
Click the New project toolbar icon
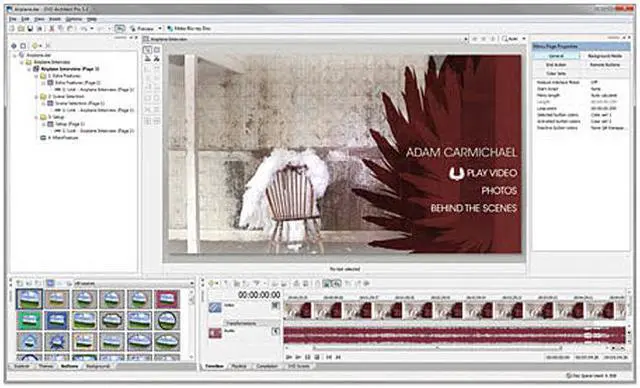coord(11,29)
